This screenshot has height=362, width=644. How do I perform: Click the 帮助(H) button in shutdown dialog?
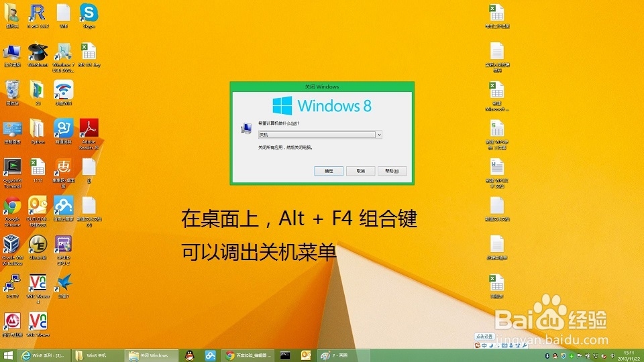[392, 171]
